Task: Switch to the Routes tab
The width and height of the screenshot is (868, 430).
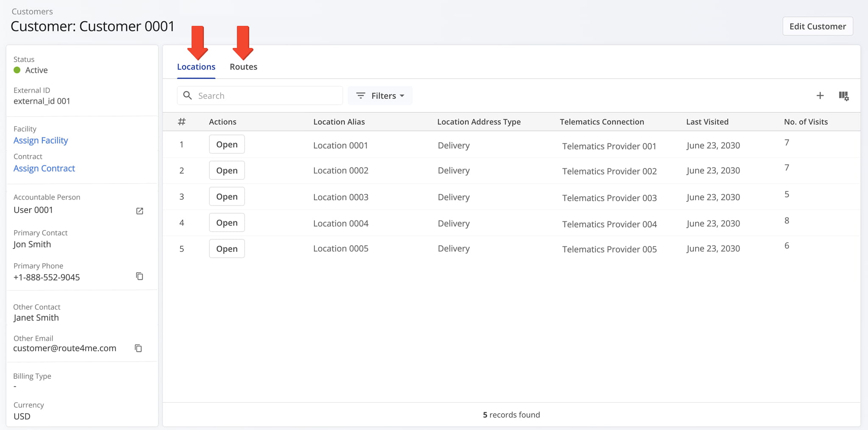Action: point(243,67)
